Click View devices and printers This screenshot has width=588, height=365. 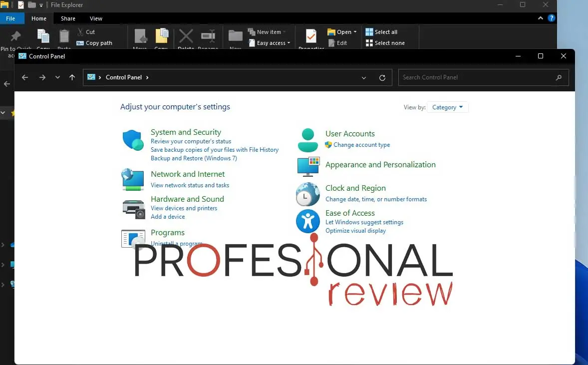tap(184, 208)
